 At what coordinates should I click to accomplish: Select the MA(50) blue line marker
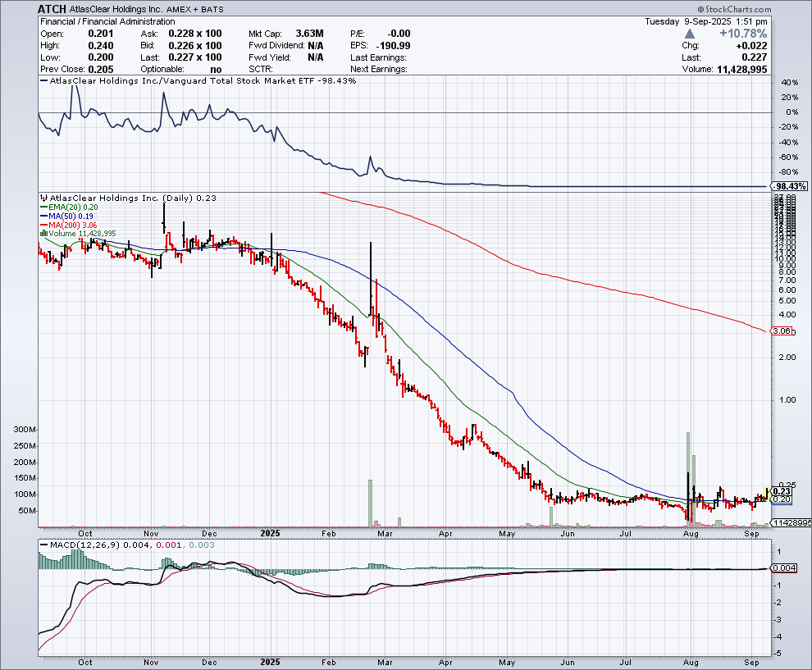(43, 216)
